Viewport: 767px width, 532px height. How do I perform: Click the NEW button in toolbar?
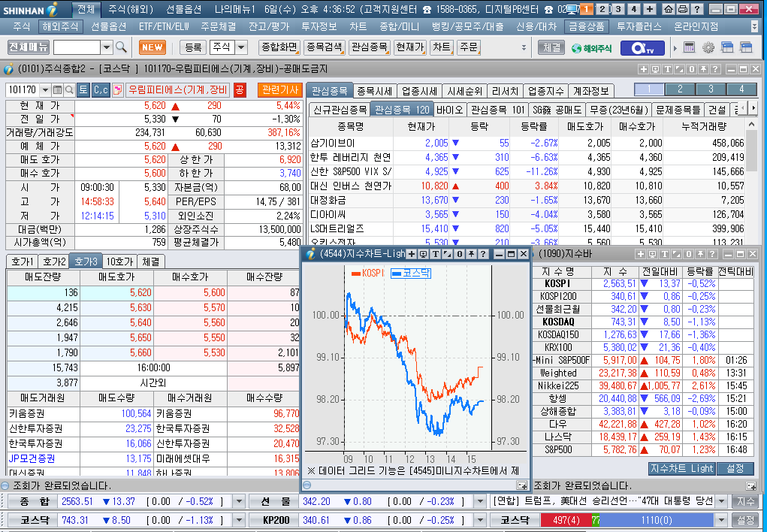click(152, 47)
